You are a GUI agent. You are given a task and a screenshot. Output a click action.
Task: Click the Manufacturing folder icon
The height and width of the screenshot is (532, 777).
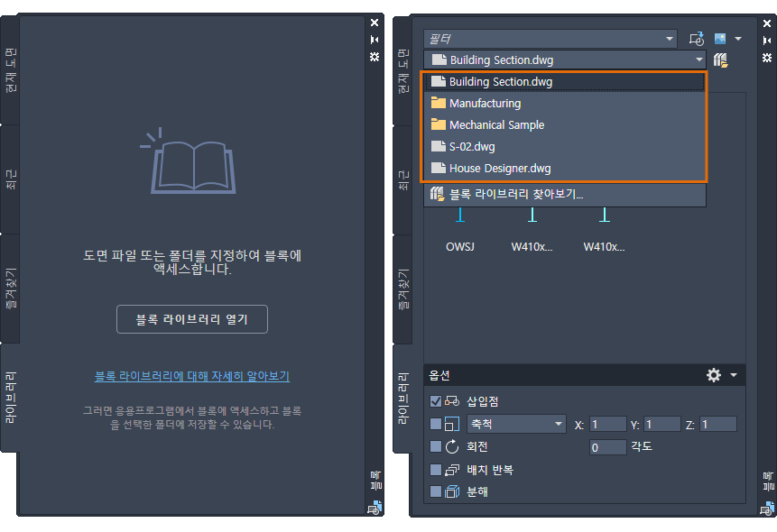pyautogui.click(x=439, y=103)
